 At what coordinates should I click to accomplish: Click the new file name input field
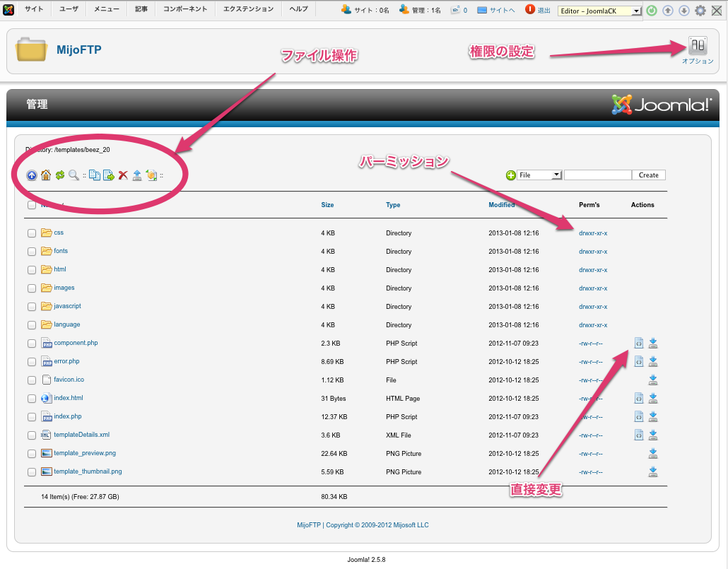pyautogui.click(x=597, y=175)
